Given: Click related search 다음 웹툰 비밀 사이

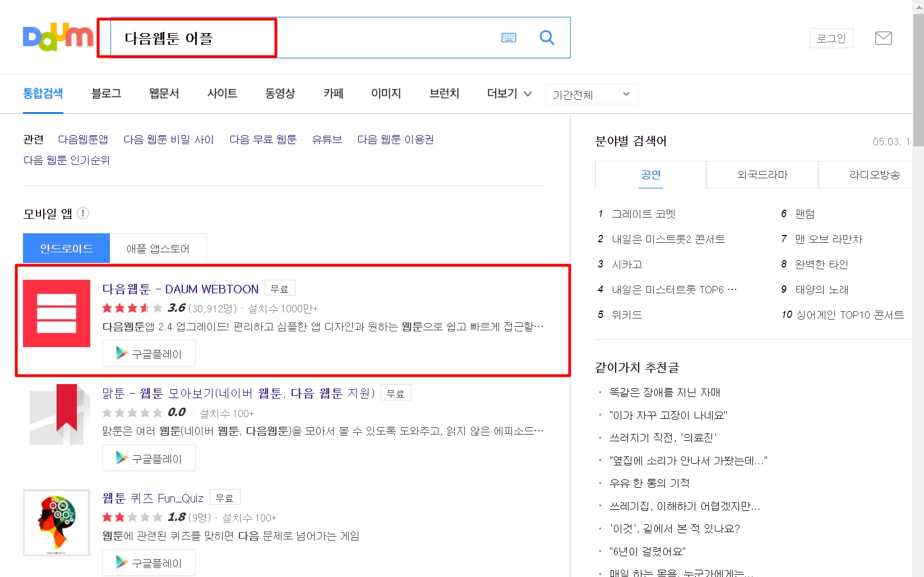Looking at the screenshot, I should [x=169, y=139].
